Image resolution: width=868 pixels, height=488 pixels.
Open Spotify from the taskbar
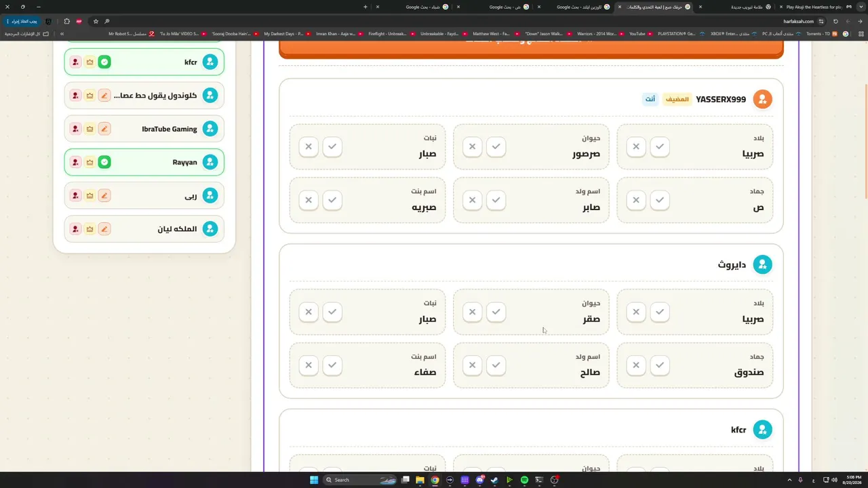click(524, 480)
